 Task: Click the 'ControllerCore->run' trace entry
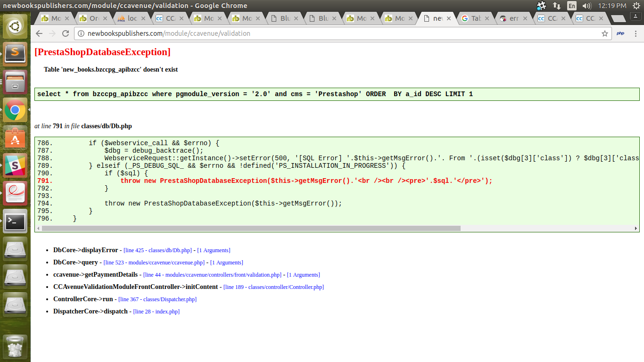83,299
